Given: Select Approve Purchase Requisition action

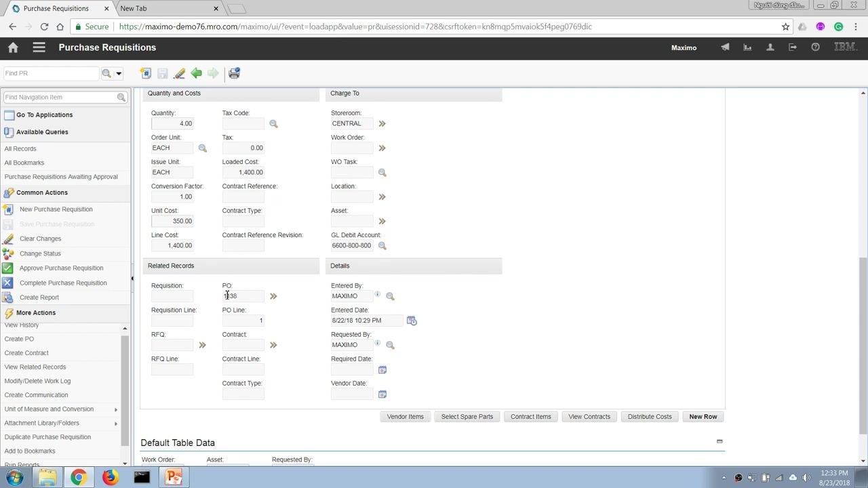Looking at the screenshot, I should point(61,268).
